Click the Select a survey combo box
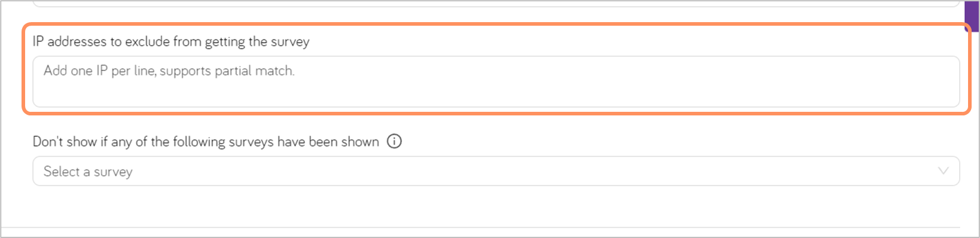The image size is (980, 238). [496, 171]
